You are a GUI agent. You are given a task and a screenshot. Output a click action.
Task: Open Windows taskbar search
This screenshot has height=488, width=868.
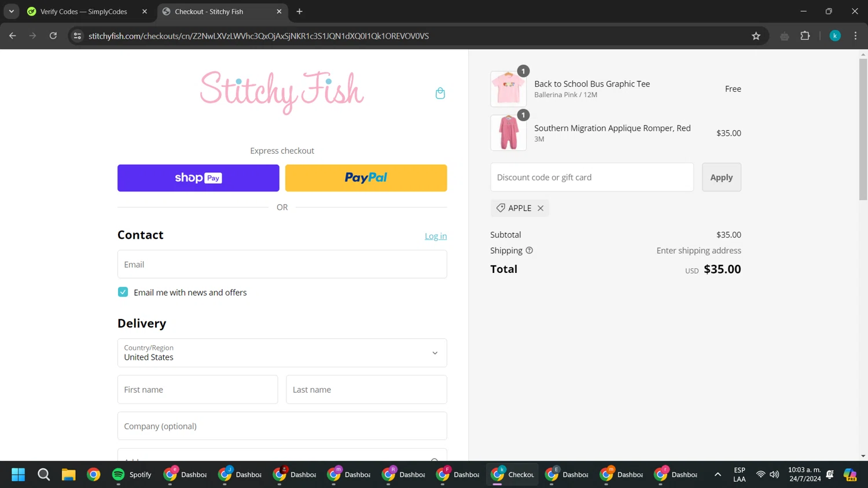point(43,475)
